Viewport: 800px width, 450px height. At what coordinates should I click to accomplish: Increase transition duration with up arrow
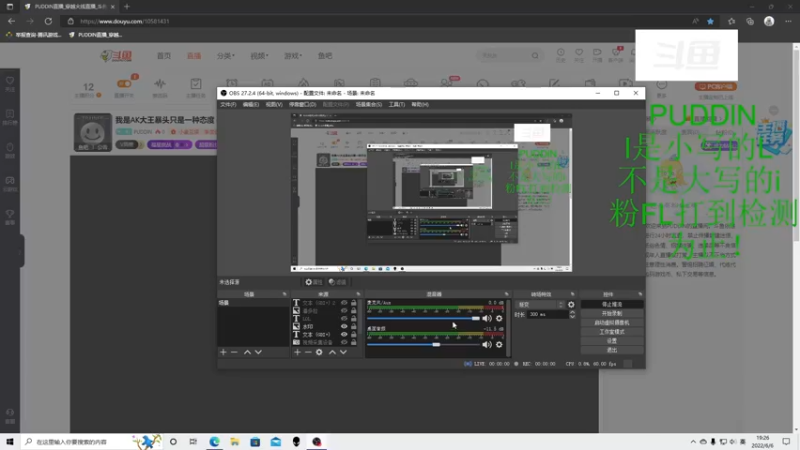pos(572,312)
